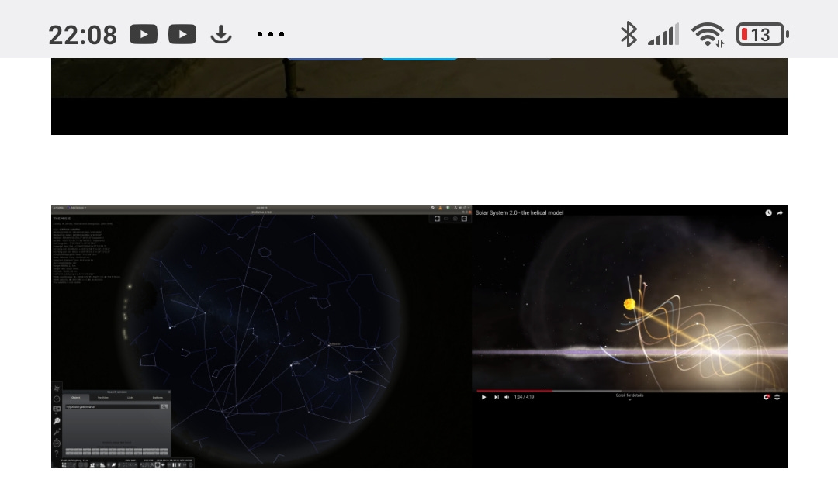Play the Solar System 2.0 video
The width and height of the screenshot is (838, 504).
tap(483, 397)
